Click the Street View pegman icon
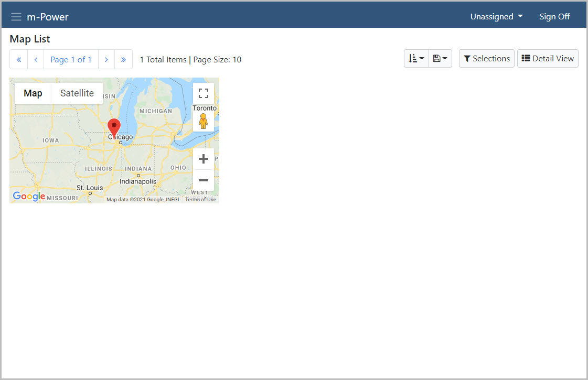588x380 pixels. (x=203, y=121)
